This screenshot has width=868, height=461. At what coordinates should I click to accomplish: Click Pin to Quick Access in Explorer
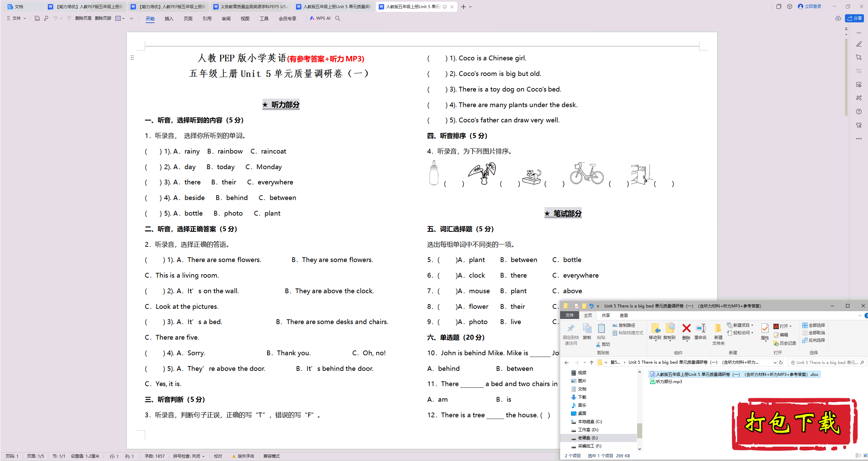click(x=571, y=334)
